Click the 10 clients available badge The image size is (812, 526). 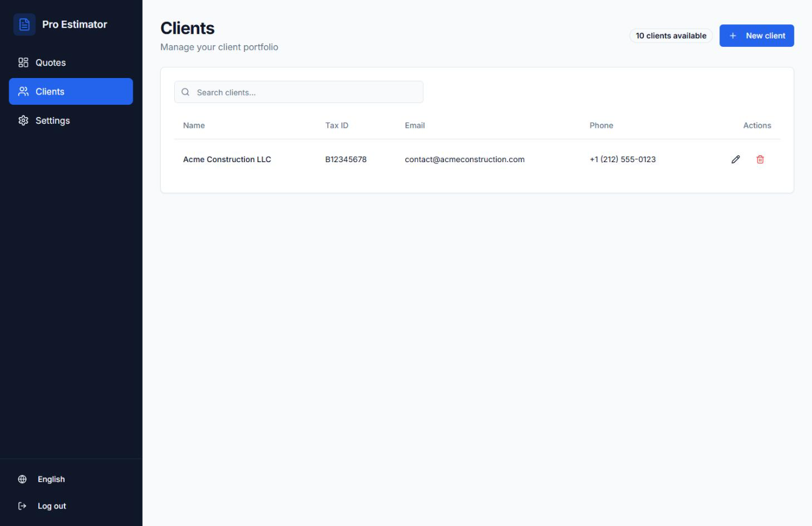coord(670,35)
